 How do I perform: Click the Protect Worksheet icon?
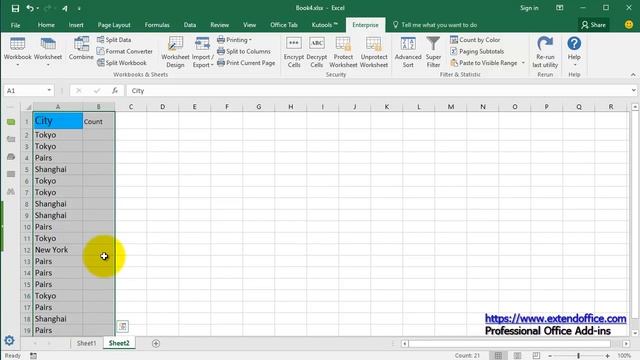click(x=343, y=52)
